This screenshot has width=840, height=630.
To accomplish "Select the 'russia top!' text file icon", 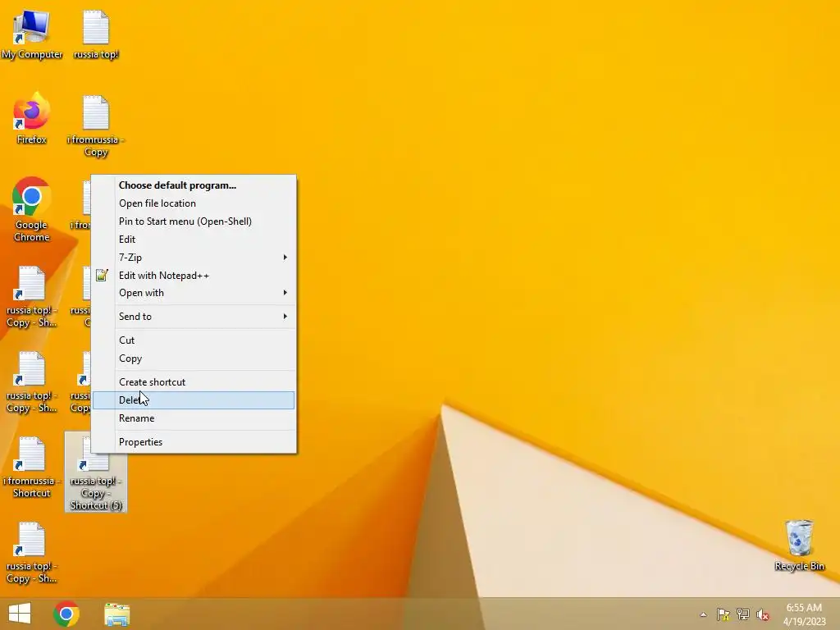I will pyautogui.click(x=96, y=34).
